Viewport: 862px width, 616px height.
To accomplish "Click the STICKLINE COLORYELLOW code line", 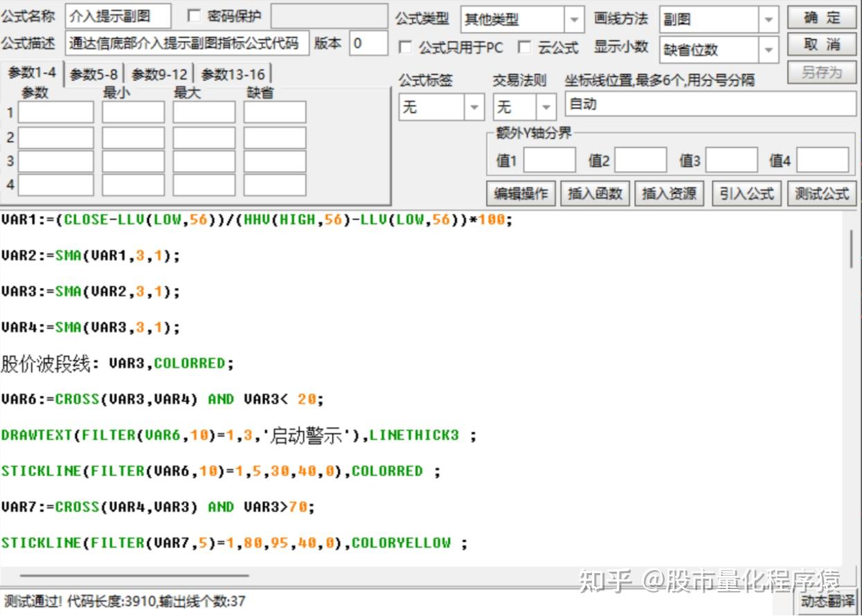I will coord(234,543).
